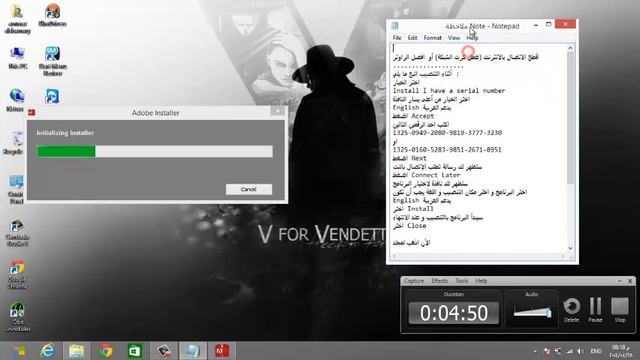The width and height of the screenshot is (640, 360).
Task: Select the uninstaller shortcut, bottom-left desktop
Action: (17, 317)
